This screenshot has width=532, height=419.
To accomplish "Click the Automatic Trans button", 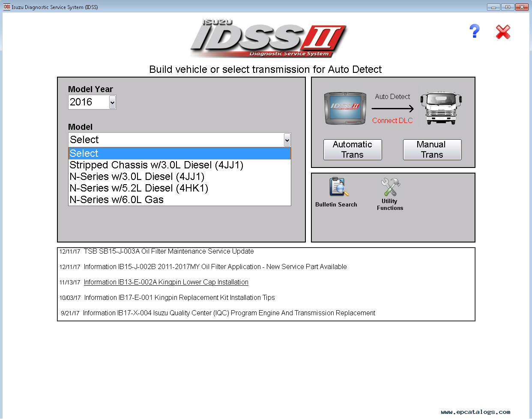I will coord(353,150).
